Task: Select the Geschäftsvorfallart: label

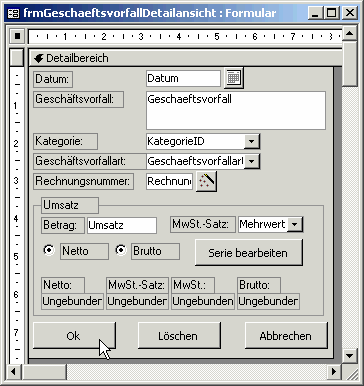Action: point(90,161)
